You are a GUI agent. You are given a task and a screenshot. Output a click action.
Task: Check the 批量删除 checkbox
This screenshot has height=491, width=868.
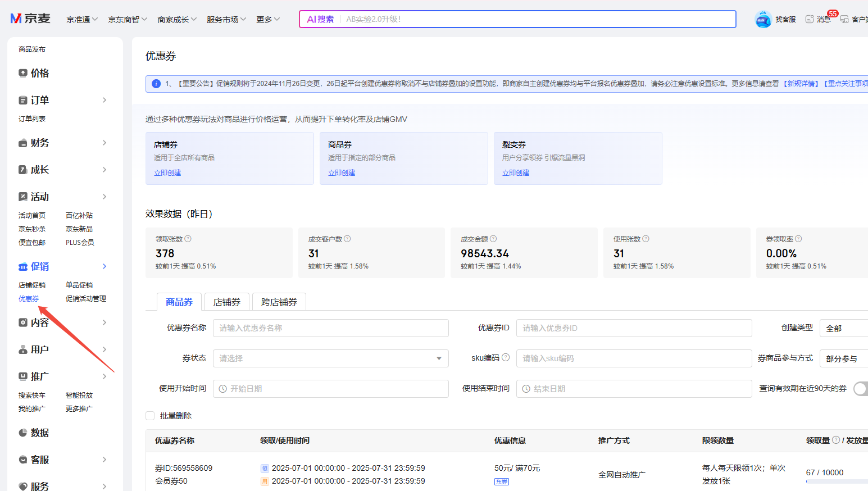(150, 416)
